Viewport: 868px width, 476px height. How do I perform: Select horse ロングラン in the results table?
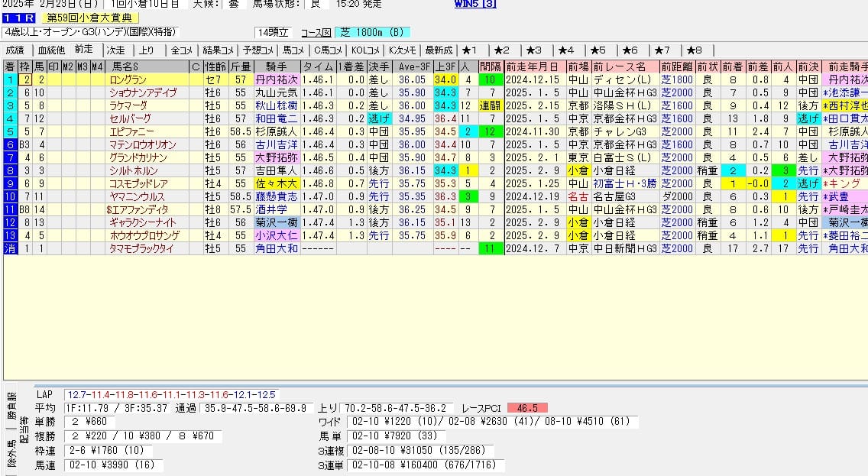[128, 79]
